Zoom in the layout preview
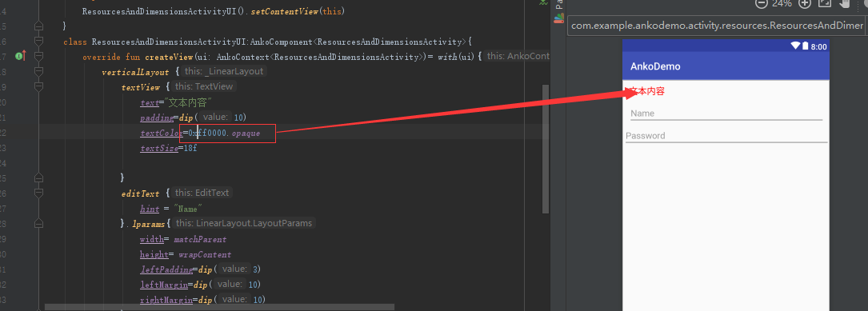The image size is (868, 311). 804,3
